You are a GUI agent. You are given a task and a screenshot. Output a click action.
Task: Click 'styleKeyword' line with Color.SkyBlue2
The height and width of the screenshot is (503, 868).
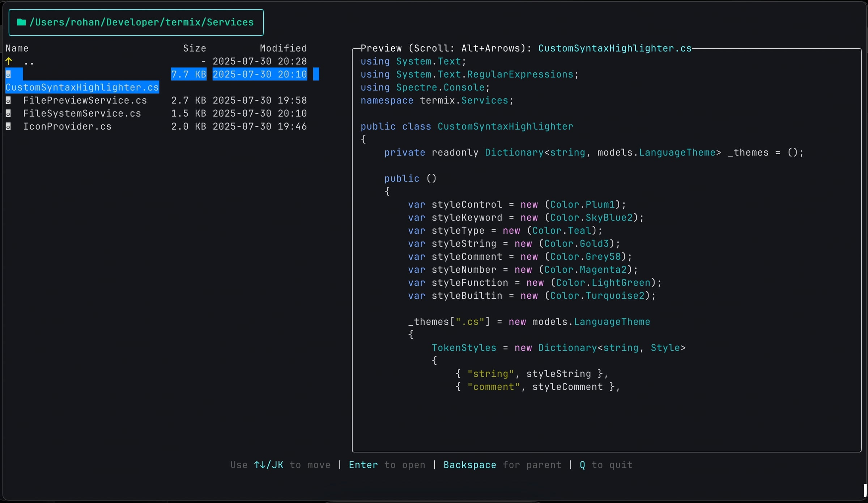click(526, 218)
